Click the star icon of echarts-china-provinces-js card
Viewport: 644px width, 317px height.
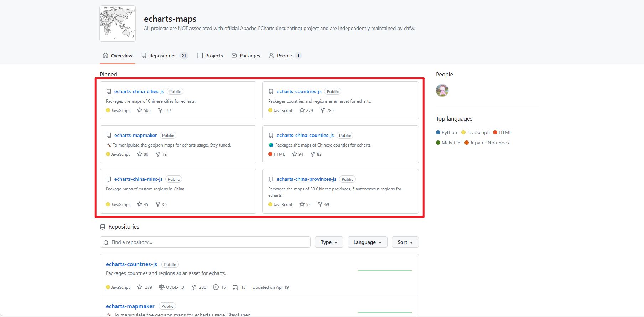302,204
